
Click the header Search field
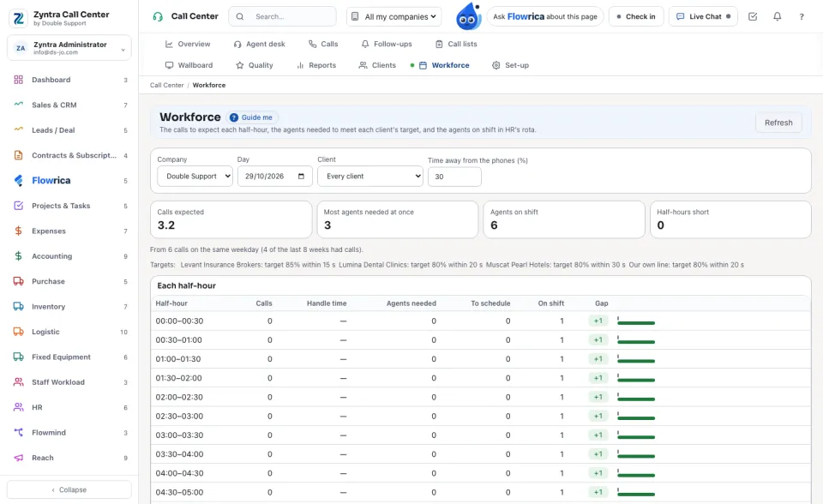tap(282, 17)
